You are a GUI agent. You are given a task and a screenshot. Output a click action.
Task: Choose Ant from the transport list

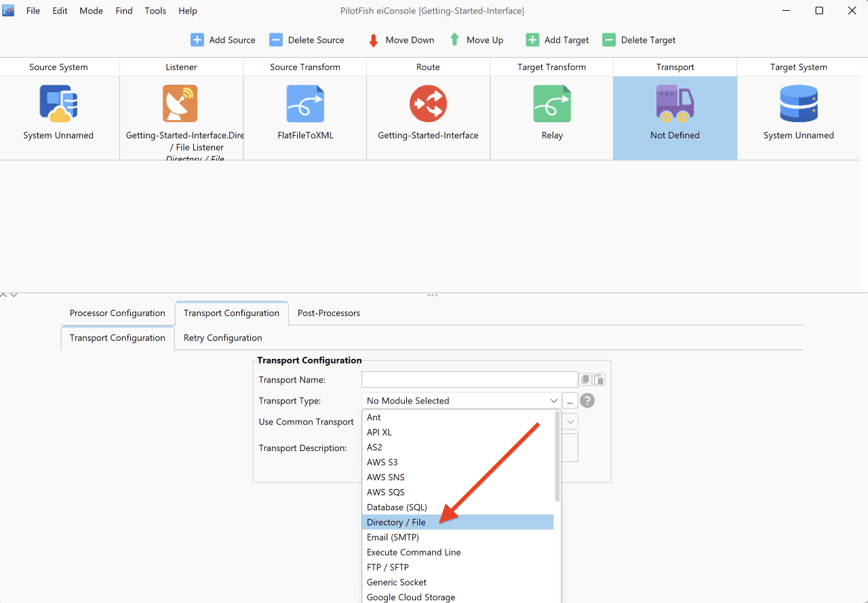(458, 417)
